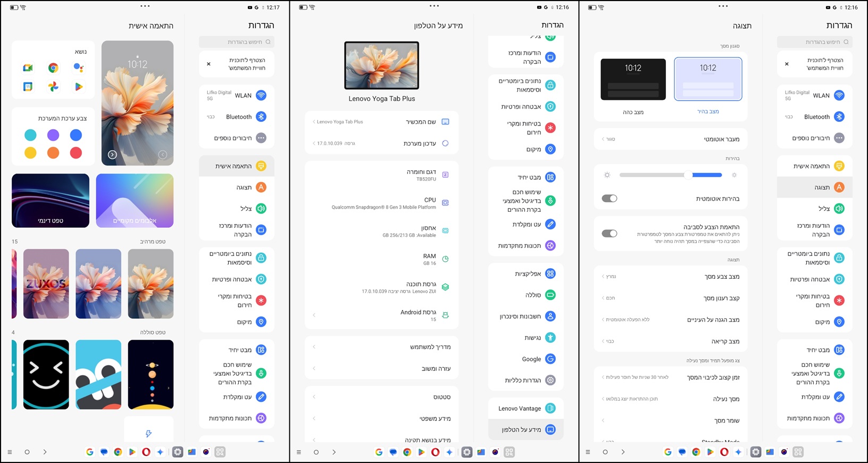Screen dimensions: 868x463
Task: Open the accessibility (נגישות) icon
Action: coord(550,337)
